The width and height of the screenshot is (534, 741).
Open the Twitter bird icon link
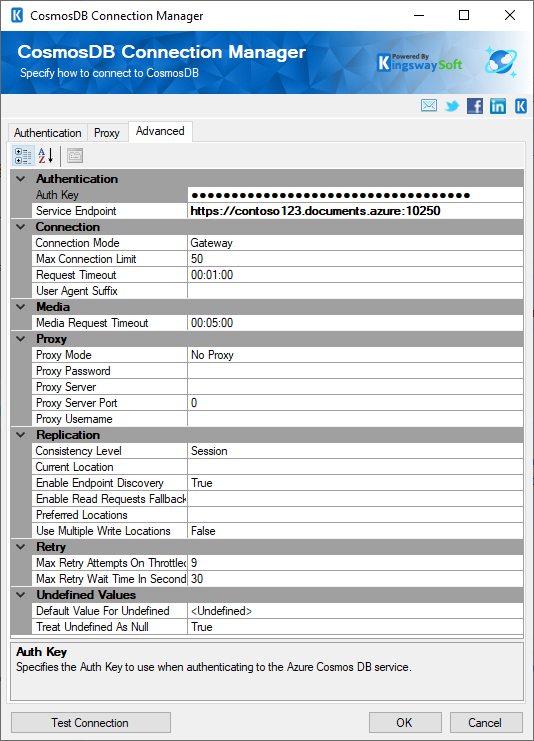tap(452, 106)
